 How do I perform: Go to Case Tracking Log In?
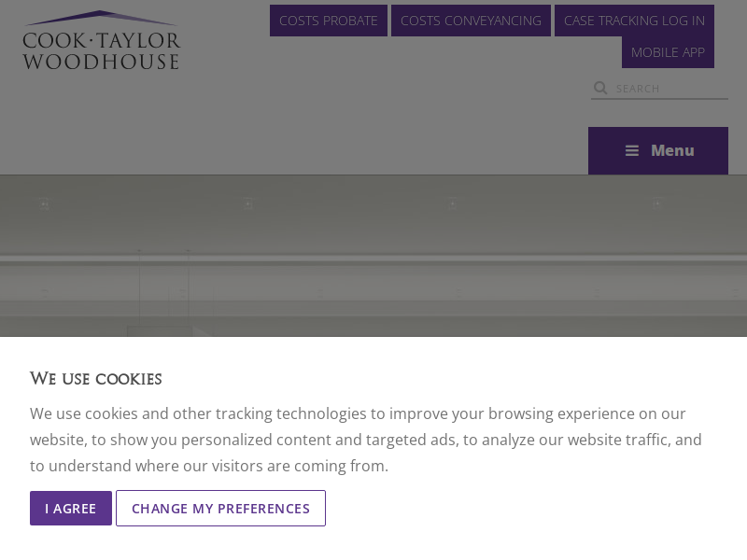coord(634,21)
